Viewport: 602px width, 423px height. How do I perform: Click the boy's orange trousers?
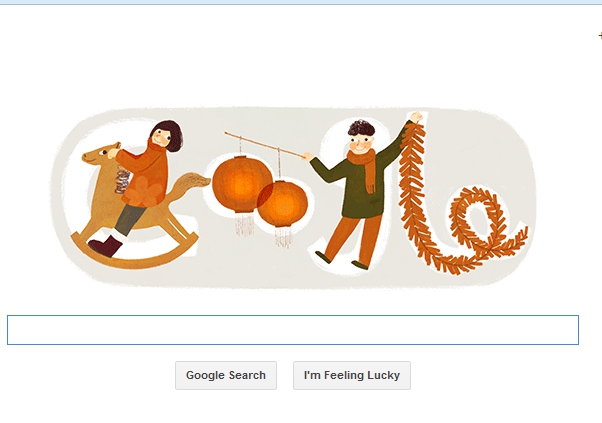point(351,240)
